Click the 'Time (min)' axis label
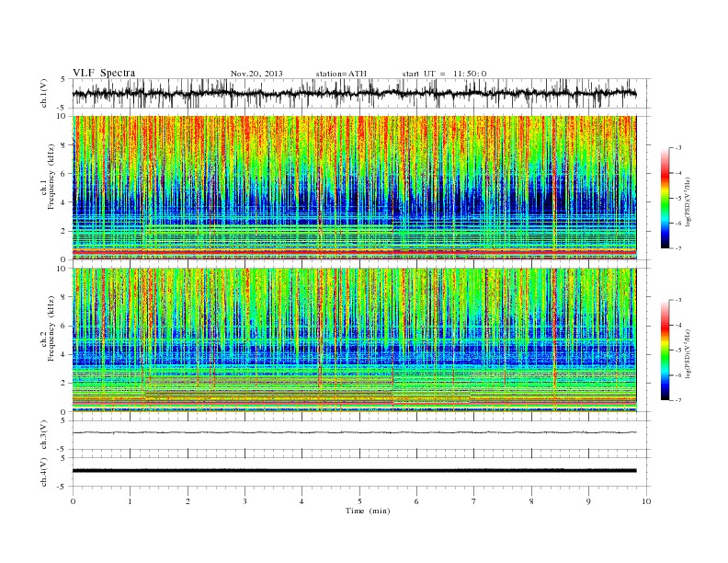Image resolution: width=728 pixels, height=563 pixels. [368, 511]
